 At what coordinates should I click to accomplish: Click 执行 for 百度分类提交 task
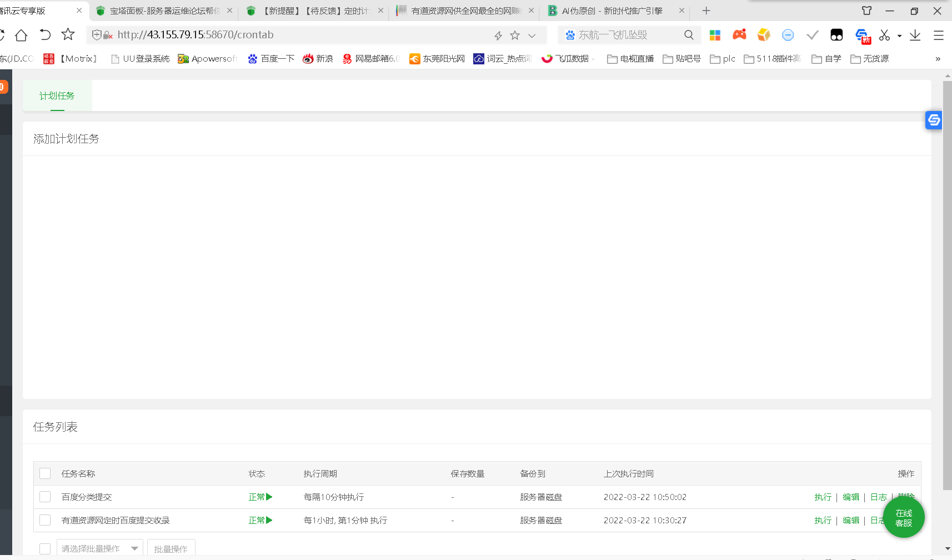(823, 497)
